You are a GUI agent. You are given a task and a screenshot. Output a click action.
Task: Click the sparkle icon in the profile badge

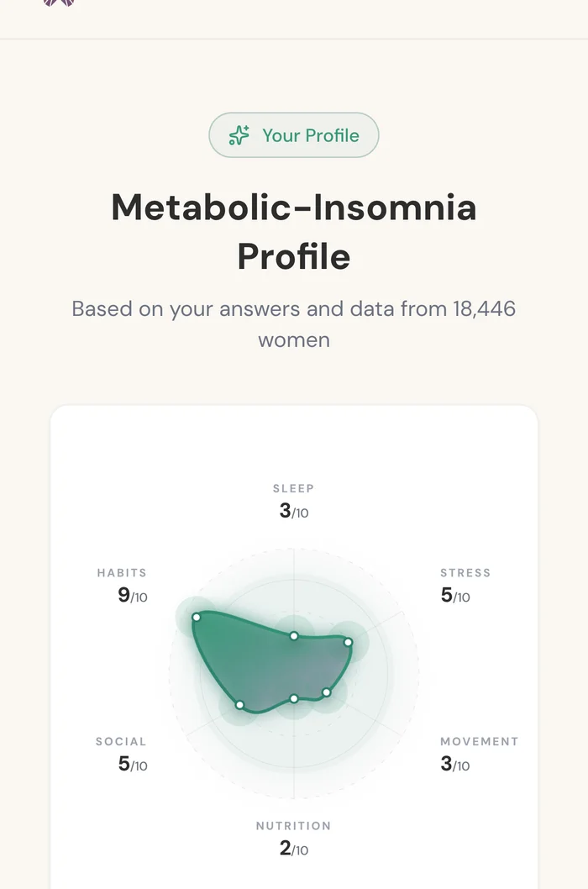point(239,135)
